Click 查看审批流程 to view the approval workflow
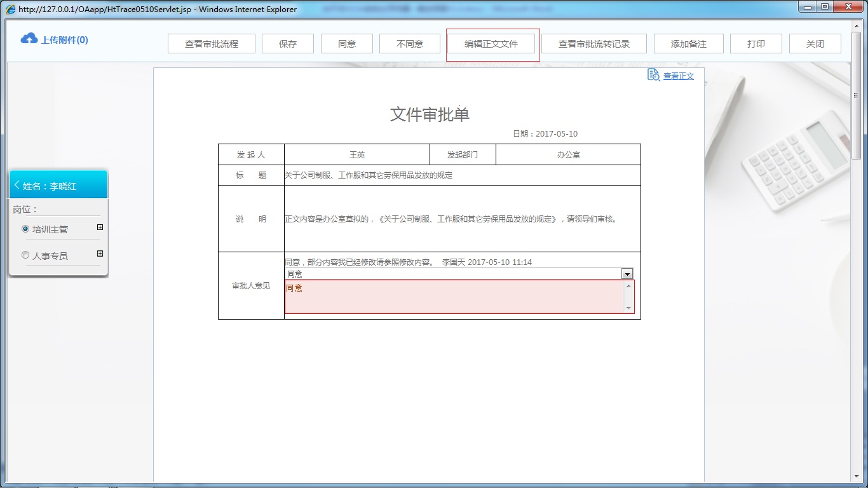The width and height of the screenshot is (868, 488). 211,43
